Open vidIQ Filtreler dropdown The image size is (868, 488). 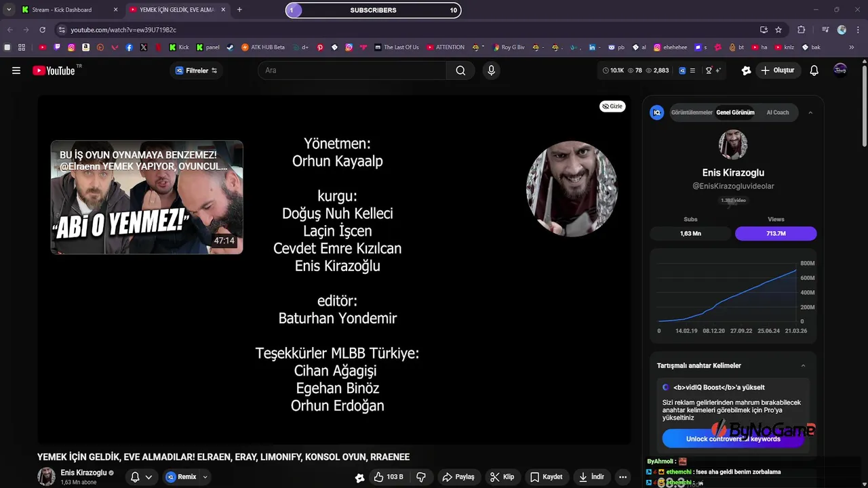[x=197, y=70]
